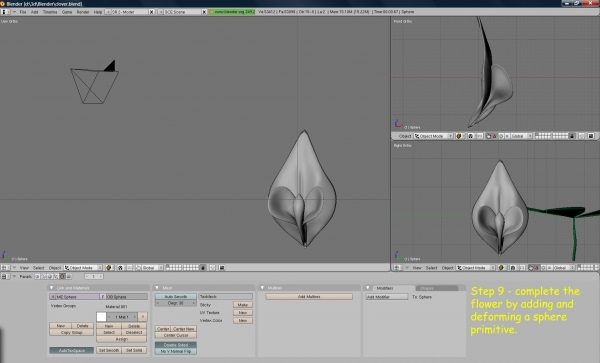This screenshot has width=600, height=363.
Task: Toggle manipulator hand icon in front viewport header
Action: (489, 136)
